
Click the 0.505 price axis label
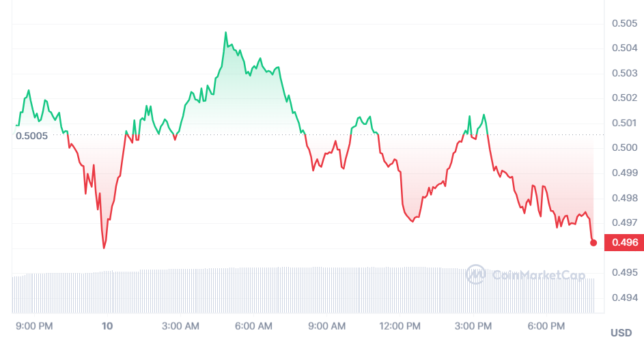624,23
